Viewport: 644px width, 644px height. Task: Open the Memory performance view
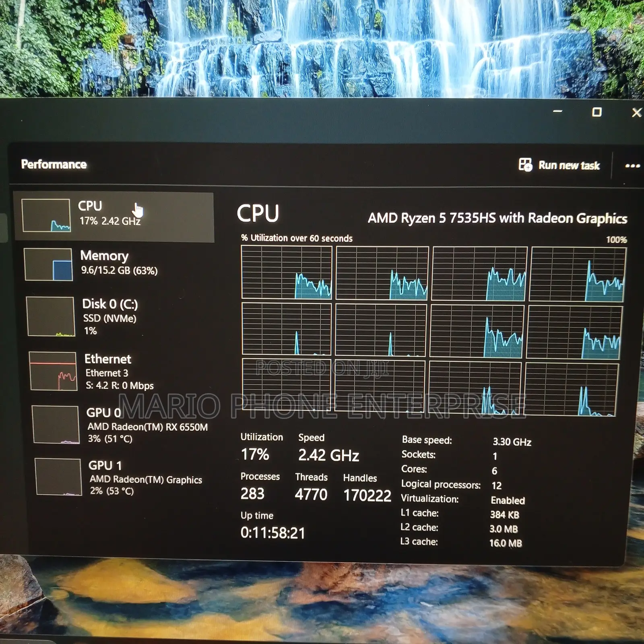[115, 264]
